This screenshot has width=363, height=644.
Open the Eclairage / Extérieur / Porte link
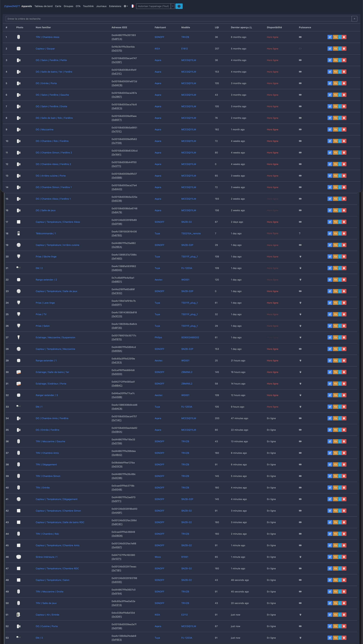(51, 384)
